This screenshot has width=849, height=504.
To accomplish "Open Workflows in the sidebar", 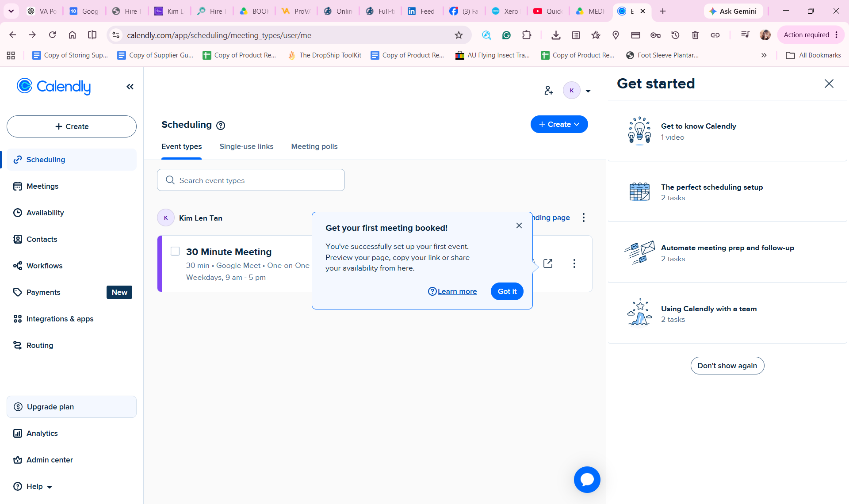I will coord(72,266).
